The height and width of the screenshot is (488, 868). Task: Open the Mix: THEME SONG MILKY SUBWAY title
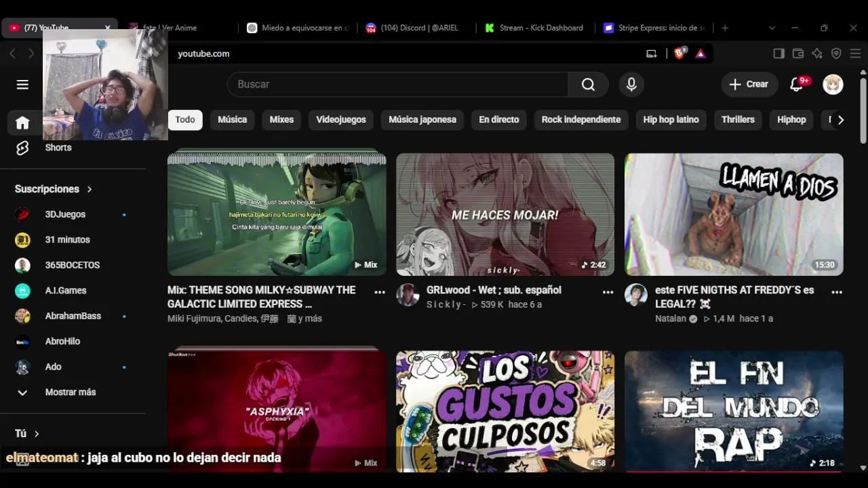tap(262, 297)
